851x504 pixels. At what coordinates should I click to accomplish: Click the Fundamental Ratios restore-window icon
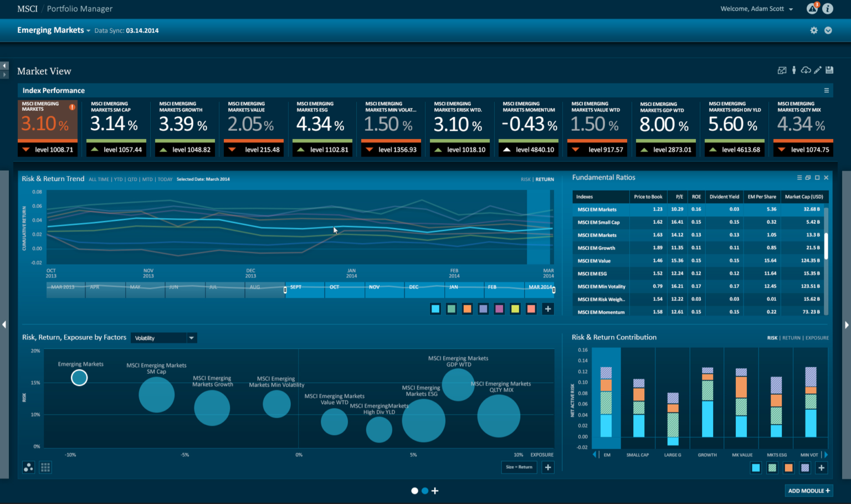[808, 178]
